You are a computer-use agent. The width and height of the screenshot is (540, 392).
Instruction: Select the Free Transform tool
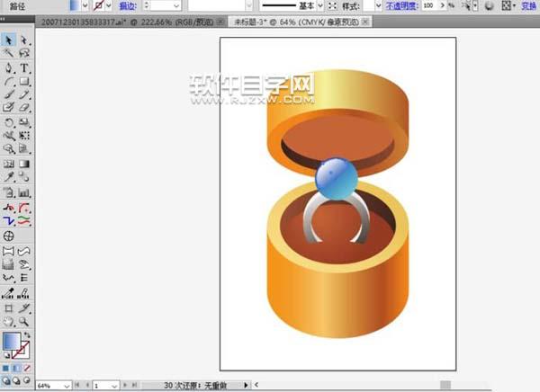(24, 136)
